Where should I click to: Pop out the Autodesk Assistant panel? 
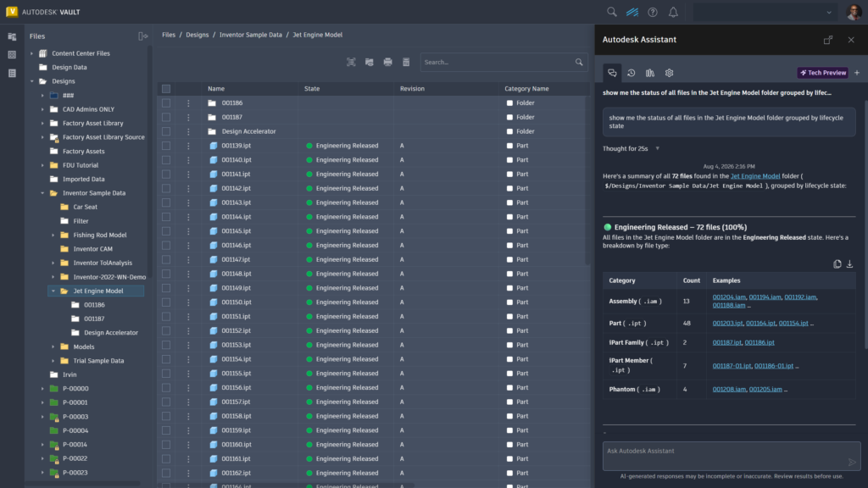[x=828, y=40]
